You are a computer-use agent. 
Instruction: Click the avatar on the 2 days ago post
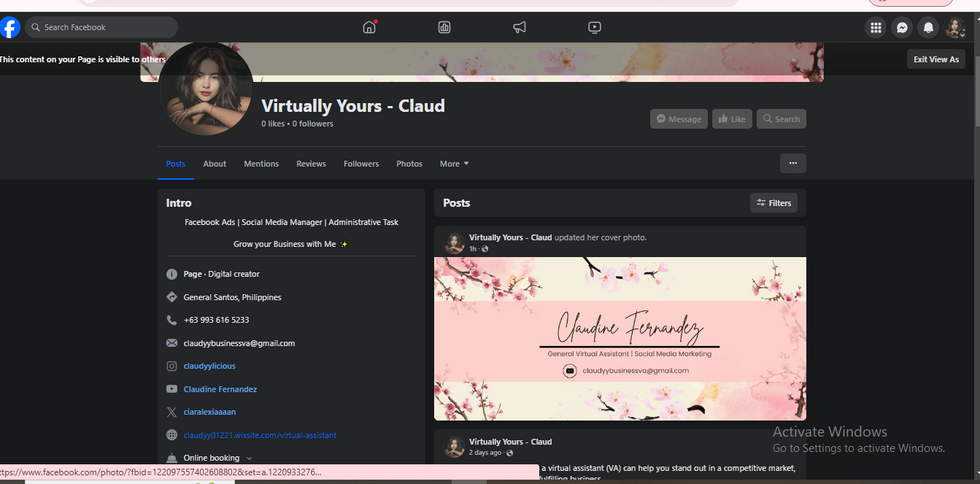point(454,447)
